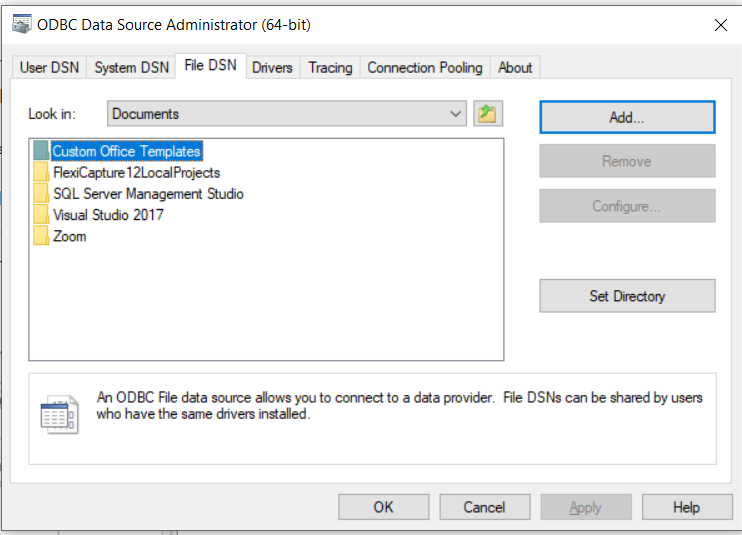Open the Tracing tab
The height and width of the screenshot is (535, 742).
click(x=330, y=68)
